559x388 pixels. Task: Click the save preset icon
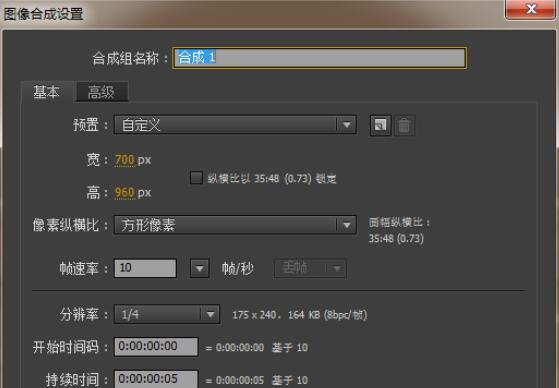pyautogui.click(x=380, y=125)
